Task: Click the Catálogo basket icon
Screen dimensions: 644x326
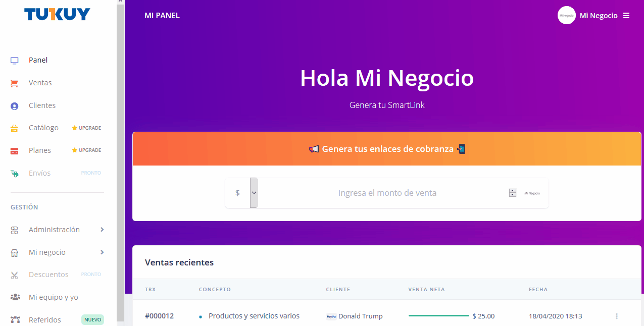Action: point(15,128)
